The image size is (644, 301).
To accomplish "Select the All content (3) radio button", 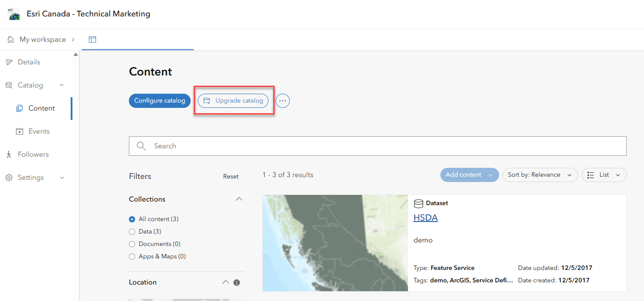I will click(132, 219).
